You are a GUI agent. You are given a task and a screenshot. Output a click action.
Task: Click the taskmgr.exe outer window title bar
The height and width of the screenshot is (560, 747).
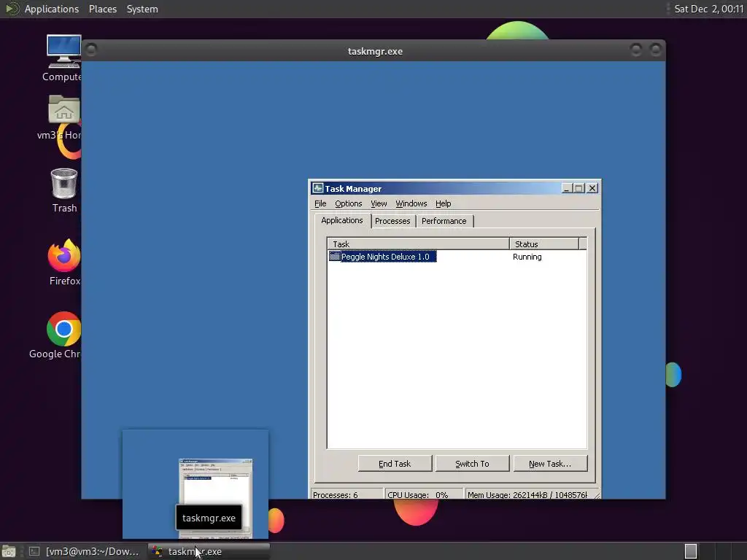coord(374,51)
